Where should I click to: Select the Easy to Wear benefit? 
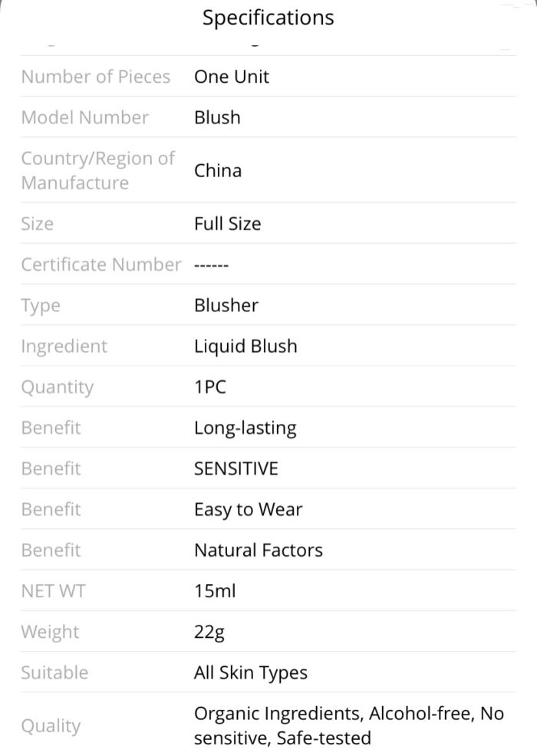pos(249,510)
